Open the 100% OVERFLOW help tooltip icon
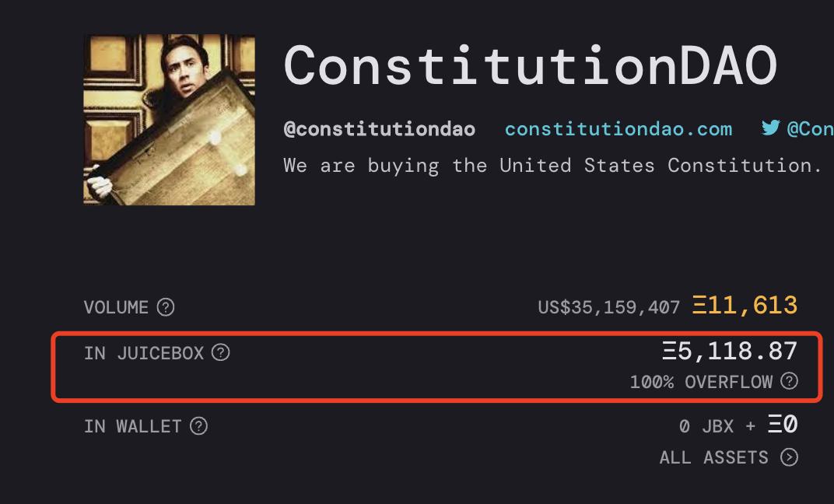The height and width of the screenshot is (504, 834). pos(789,381)
